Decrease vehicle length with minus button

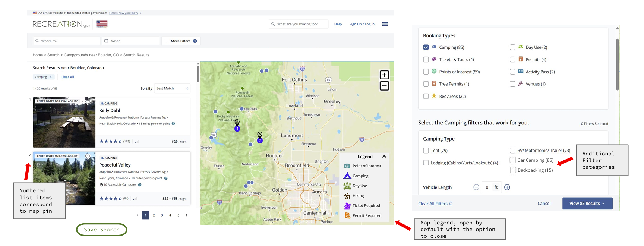click(x=476, y=187)
